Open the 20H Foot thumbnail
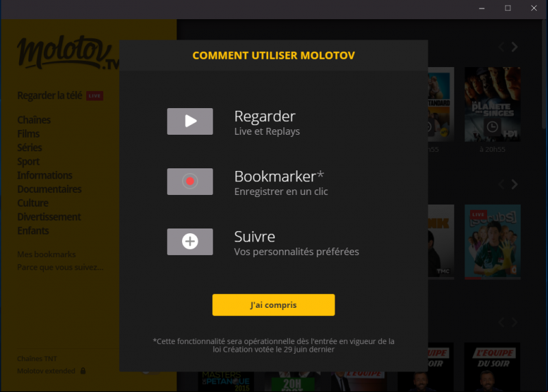The height and width of the screenshot is (392, 548). pyautogui.click(x=293, y=382)
